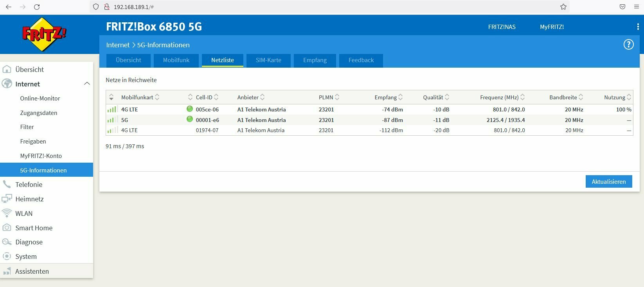Sort table by Frequenz (MHz) column
Viewport: 644px width, 287px height.
pos(502,97)
